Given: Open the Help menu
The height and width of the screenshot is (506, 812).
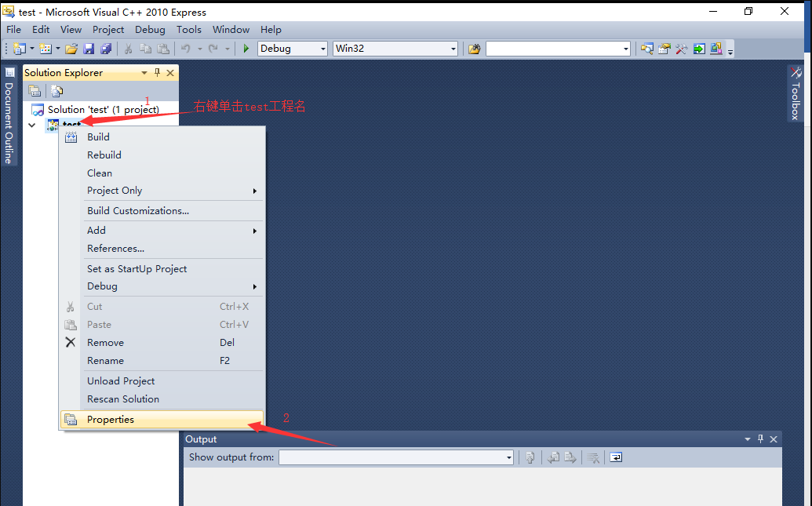Looking at the screenshot, I should [271, 30].
